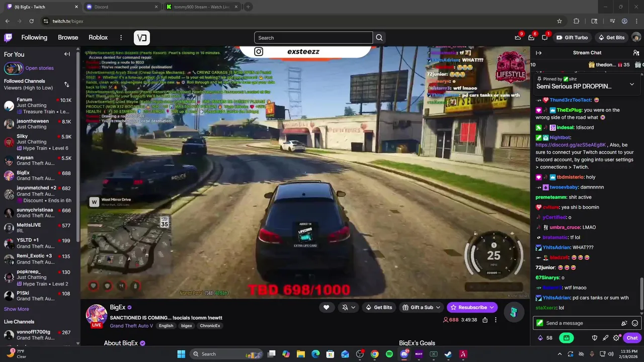Switch to the tommy900 Stream tab
The height and width of the screenshot is (362, 644).
[x=202, y=7]
